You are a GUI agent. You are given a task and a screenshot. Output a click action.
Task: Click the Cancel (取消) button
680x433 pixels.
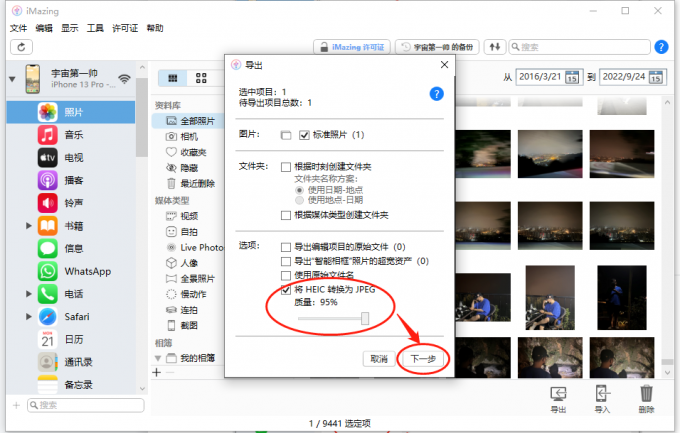click(379, 359)
